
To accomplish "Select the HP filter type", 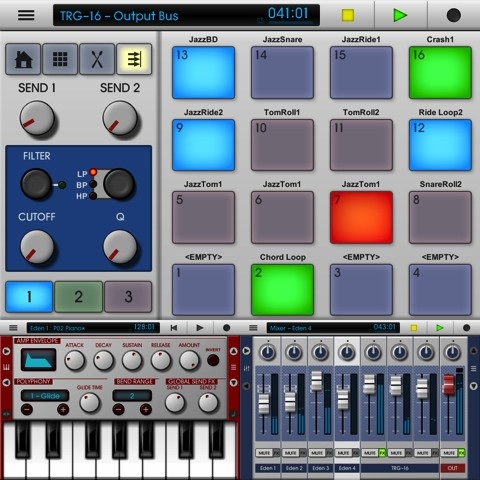I will coord(93,196).
